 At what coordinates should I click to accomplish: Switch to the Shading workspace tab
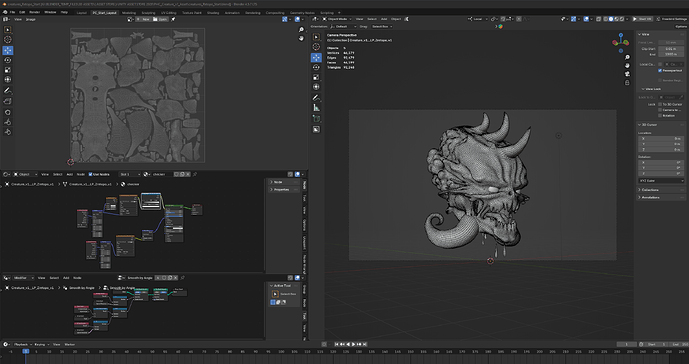pos(213,13)
